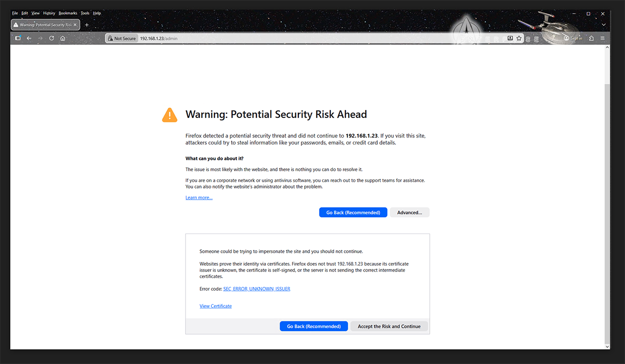The height and width of the screenshot is (364, 625).
Task: Open the Bookmarks menu
Action: tap(68, 13)
